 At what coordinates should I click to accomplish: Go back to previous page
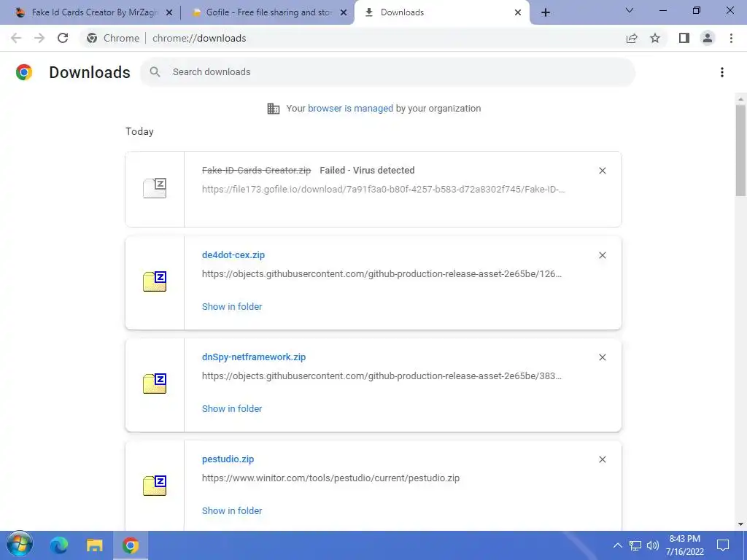(x=16, y=38)
